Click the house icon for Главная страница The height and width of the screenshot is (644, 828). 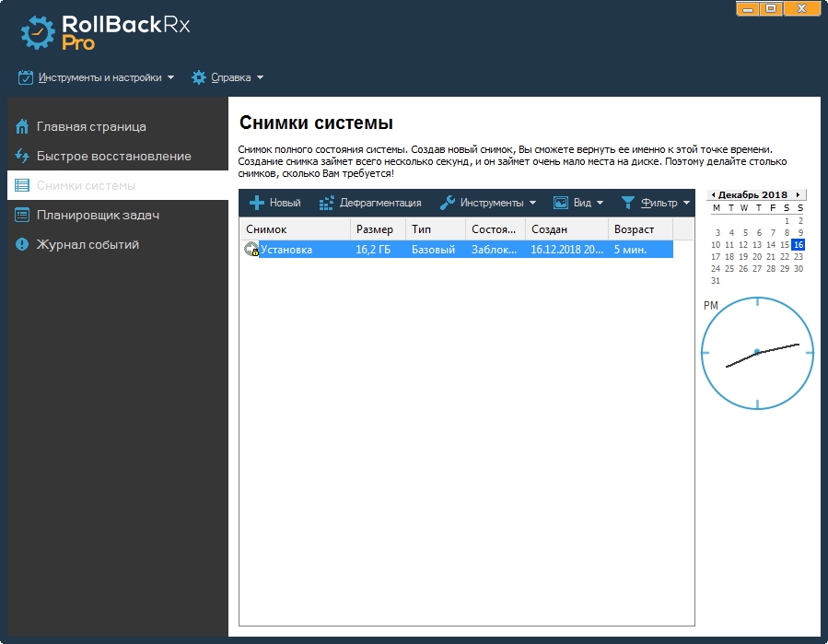point(22,127)
